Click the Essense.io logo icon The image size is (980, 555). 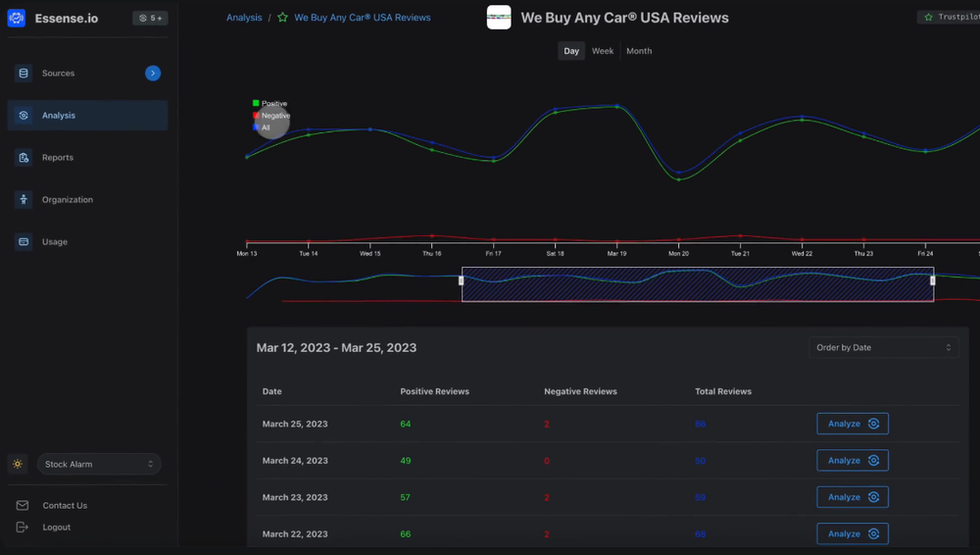click(17, 19)
